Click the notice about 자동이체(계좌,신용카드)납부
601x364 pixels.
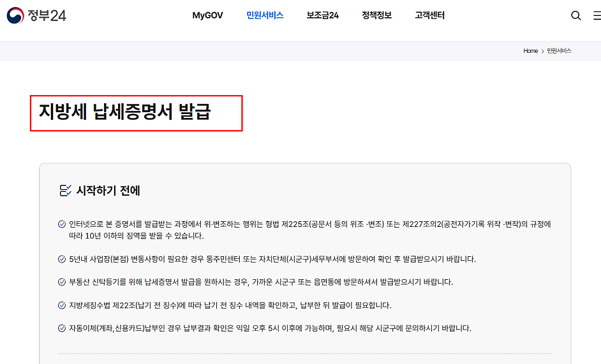(270, 328)
